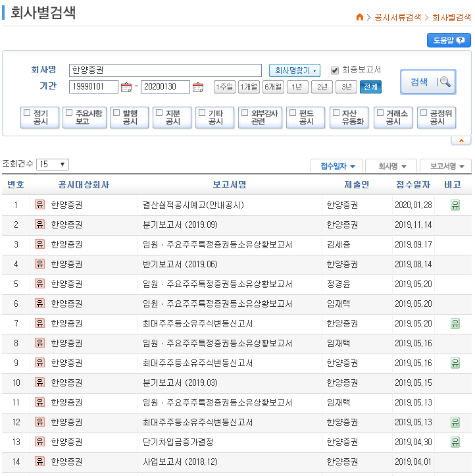Select 전체 period

coord(370,87)
